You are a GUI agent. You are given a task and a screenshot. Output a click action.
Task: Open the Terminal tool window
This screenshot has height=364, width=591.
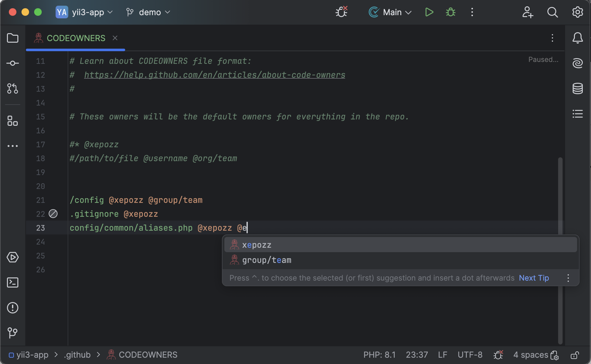(13, 282)
